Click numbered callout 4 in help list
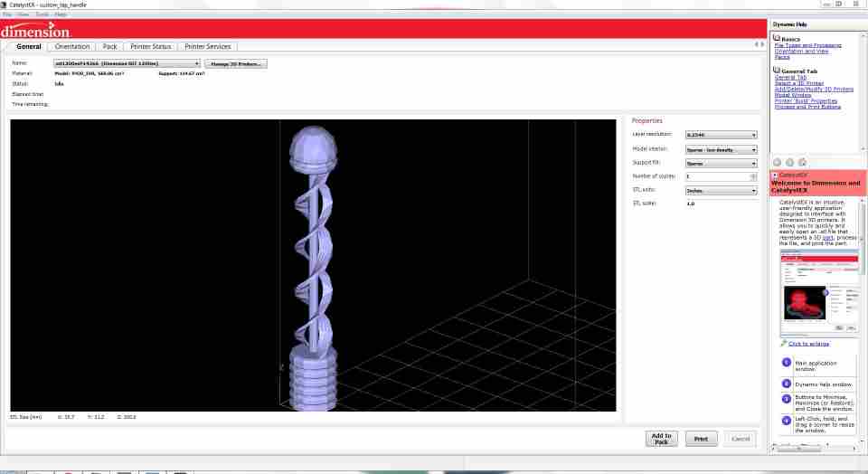868x474 pixels. point(786,421)
